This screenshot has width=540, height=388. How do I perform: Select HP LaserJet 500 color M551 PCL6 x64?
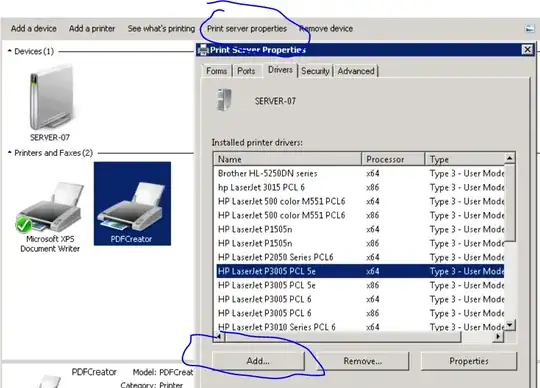pyautogui.click(x=360, y=201)
